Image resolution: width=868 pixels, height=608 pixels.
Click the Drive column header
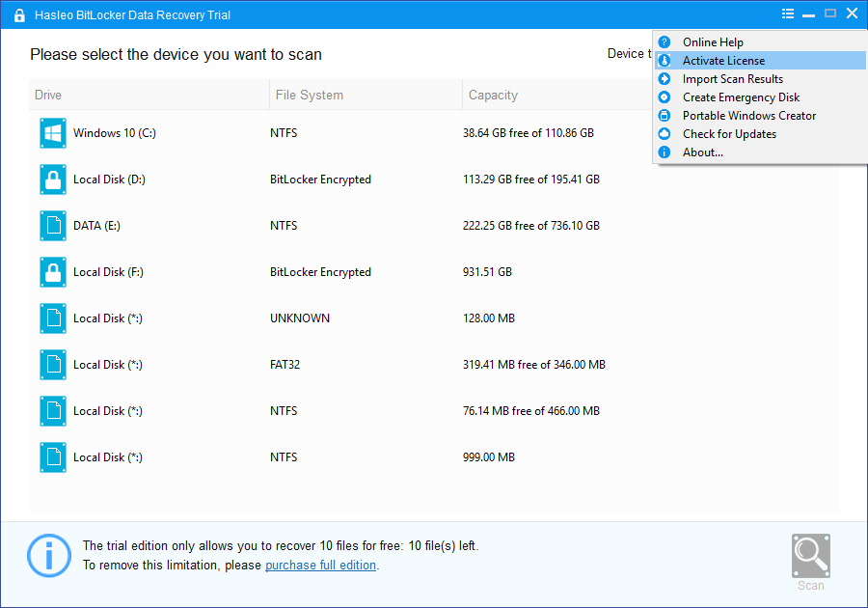149,95
